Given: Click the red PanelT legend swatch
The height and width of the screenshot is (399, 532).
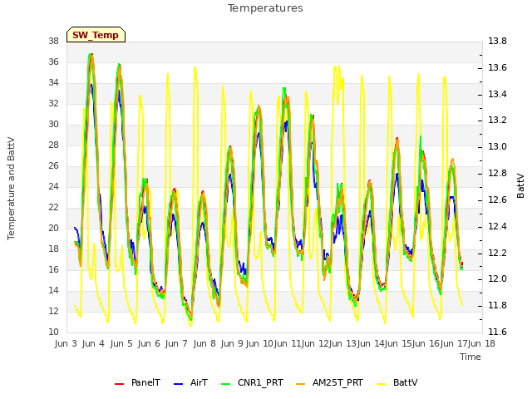Looking at the screenshot, I should coord(119,383).
